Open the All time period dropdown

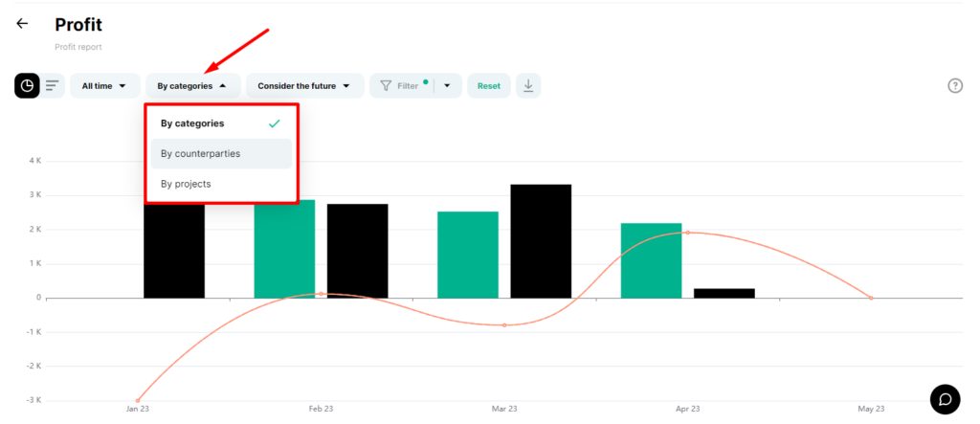coord(105,86)
